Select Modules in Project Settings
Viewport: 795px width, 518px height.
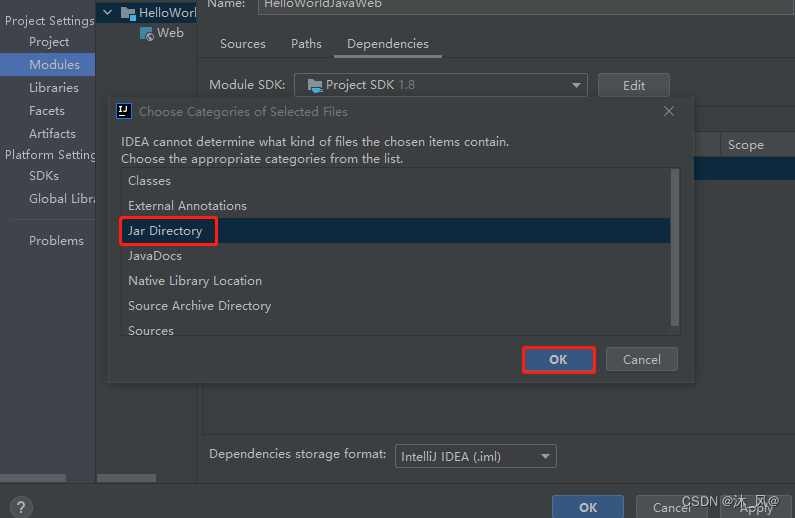pyautogui.click(x=48, y=64)
